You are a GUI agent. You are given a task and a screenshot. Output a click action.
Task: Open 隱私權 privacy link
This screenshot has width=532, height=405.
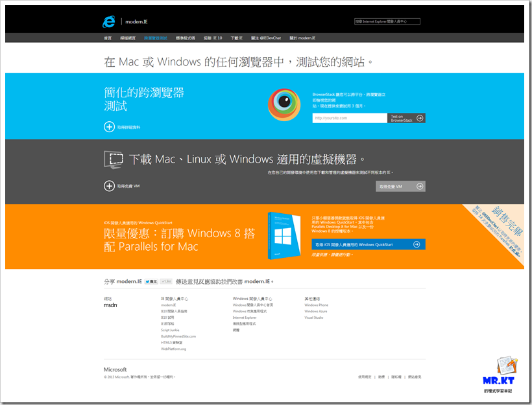click(396, 377)
